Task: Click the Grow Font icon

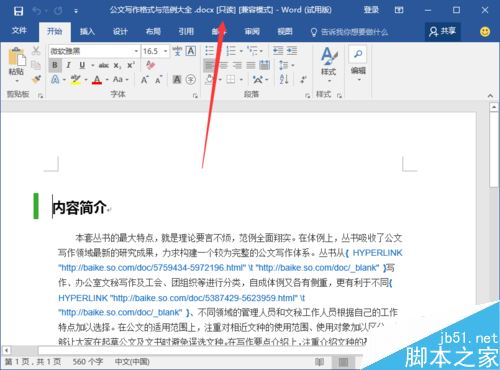Action: [x=144, y=79]
